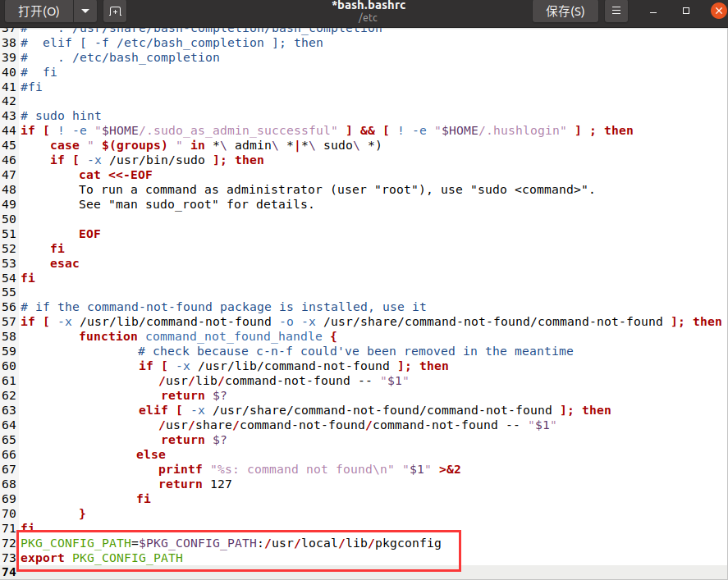Click the closing brace on line 70

tap(82, 514)
